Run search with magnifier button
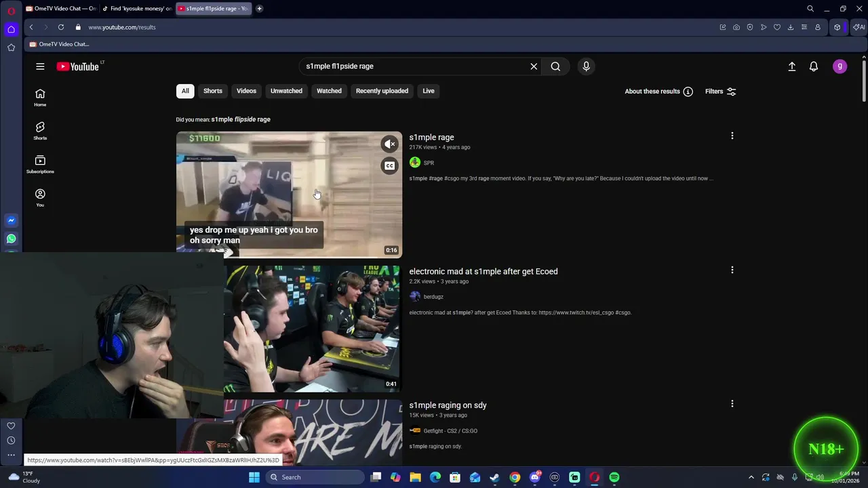This screenshot has width=868, height=488. click(555, 66)
